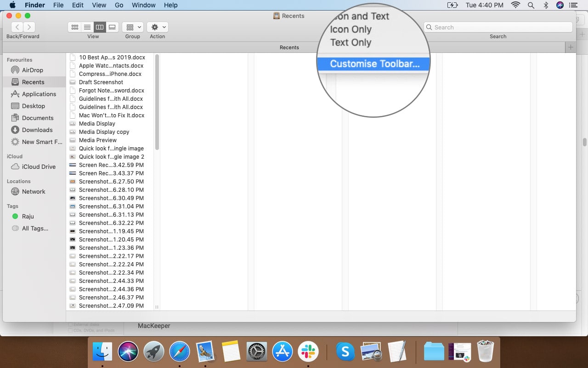Open Slack from the Dock
Image resolution: width=588 pixels, height=368 pixels.
point(308,351)
